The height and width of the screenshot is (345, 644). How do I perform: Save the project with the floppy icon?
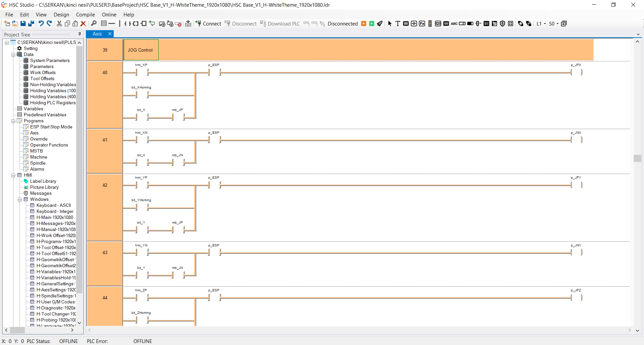point(23,23)
